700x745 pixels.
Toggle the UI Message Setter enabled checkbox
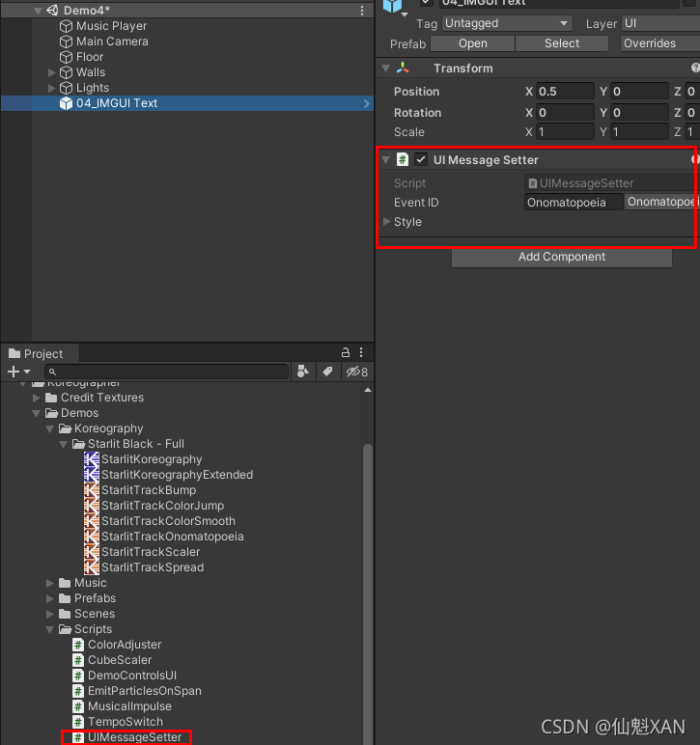click(x=421, y=159)
